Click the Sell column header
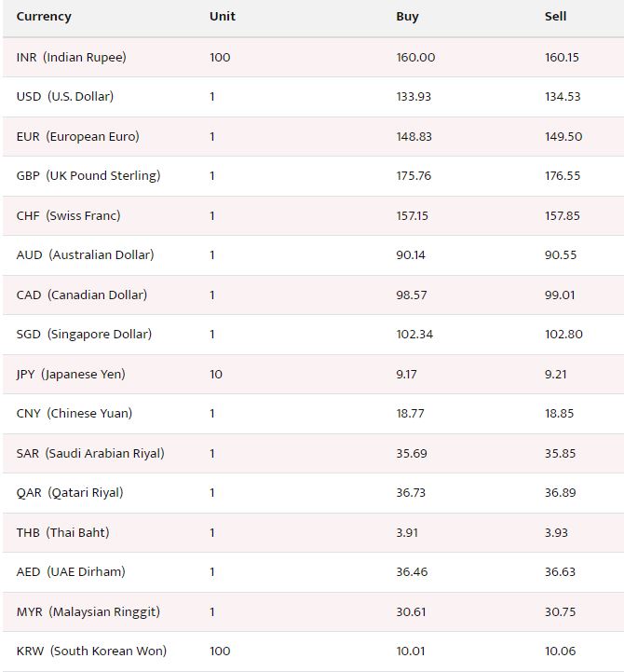This screenshot has height=672, width=624. 555,16
